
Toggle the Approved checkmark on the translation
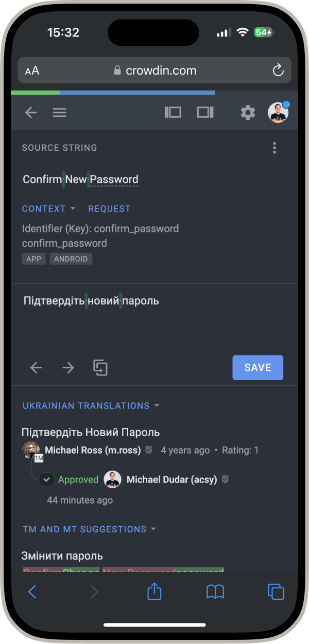point(46,479)
